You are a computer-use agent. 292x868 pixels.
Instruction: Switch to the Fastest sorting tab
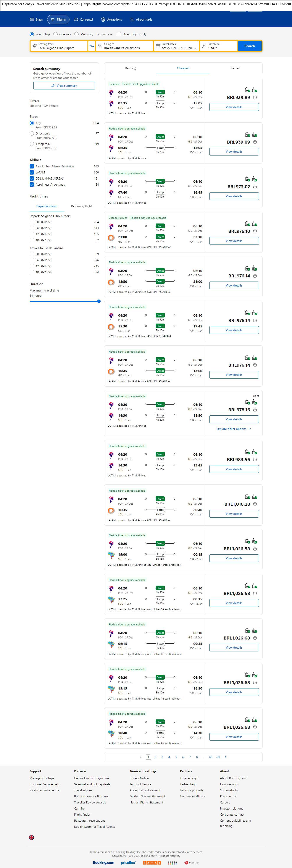236,68
